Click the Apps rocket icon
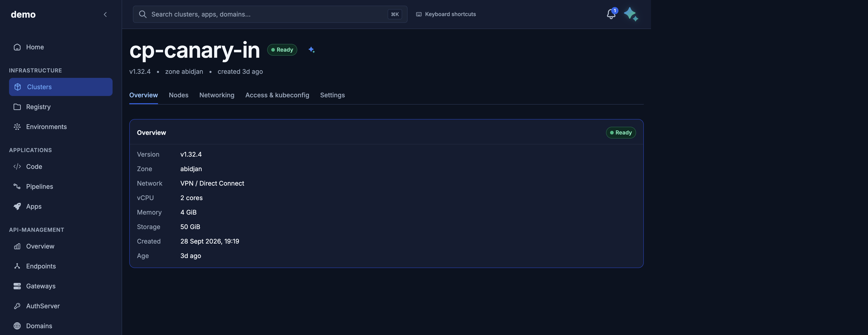 pos(17,206)
